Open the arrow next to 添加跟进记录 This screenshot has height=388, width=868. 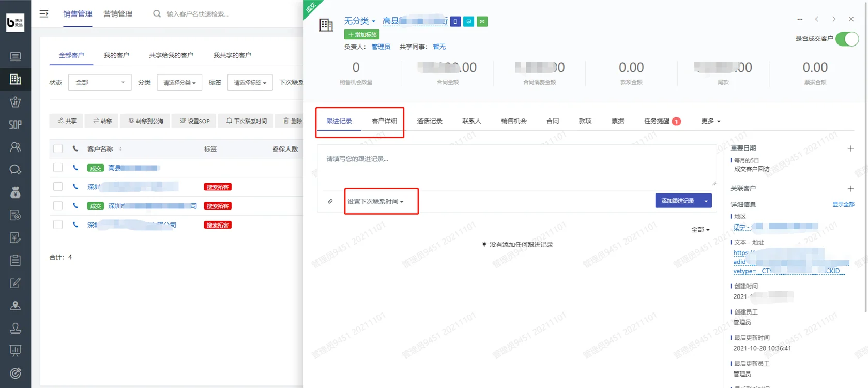(706, 201)
